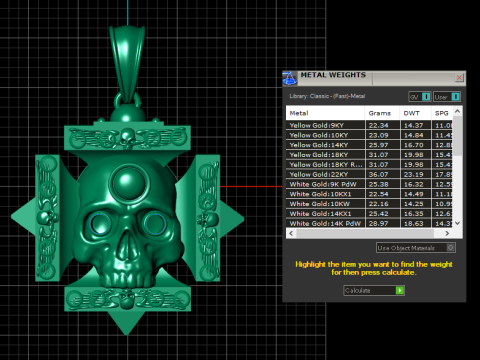480x360 pixels.
Task: Click the Metal Weights flask icon
Action: pyautogui.click(x=289, y=78)
